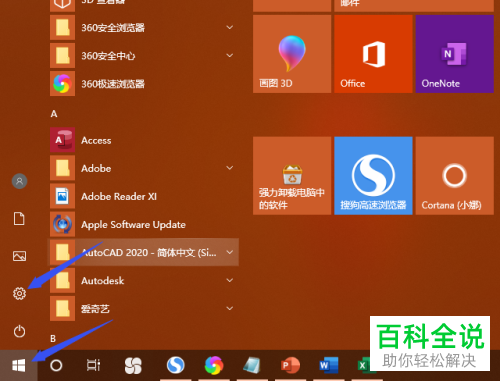Launch Access from app list
The image size is (500, 381).
pos(144,140)
